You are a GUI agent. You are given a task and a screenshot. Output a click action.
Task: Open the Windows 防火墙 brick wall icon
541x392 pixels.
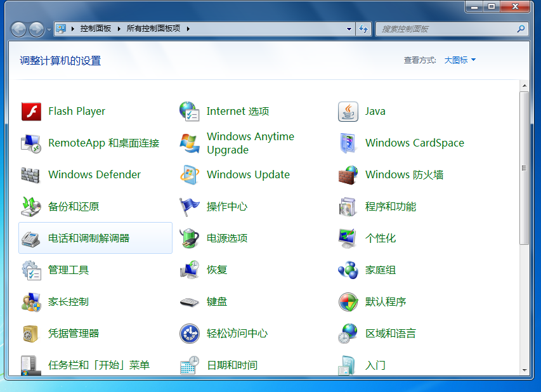click(x=348, y=175)
